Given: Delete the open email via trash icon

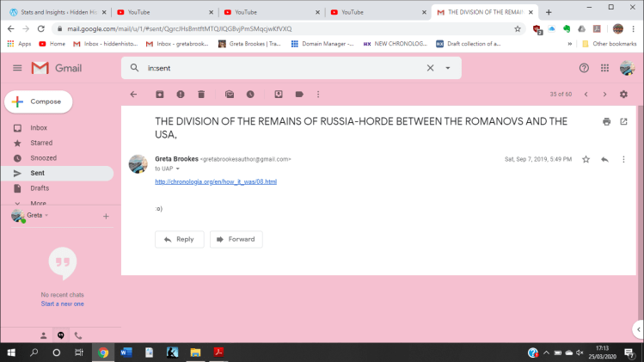Looking at the screenshot, I should (x=201, y=94).
